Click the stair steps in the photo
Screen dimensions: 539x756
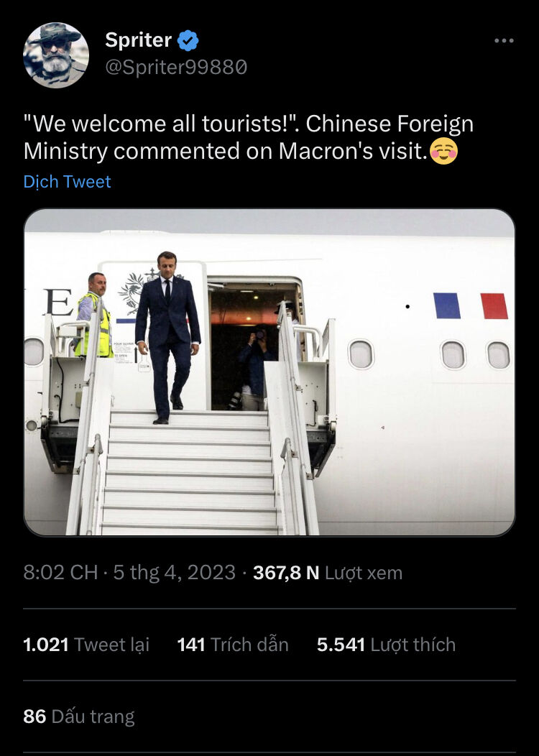(188, 473)
